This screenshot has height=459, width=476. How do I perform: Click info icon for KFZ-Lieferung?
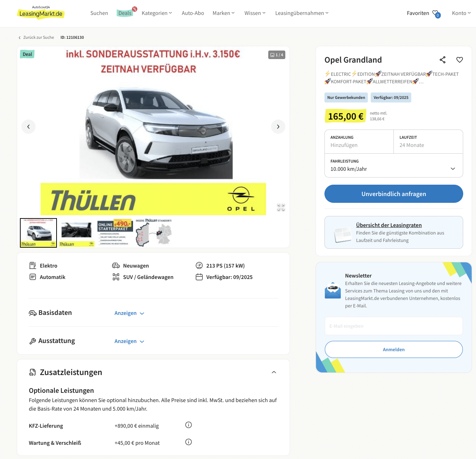coord(189,425)
